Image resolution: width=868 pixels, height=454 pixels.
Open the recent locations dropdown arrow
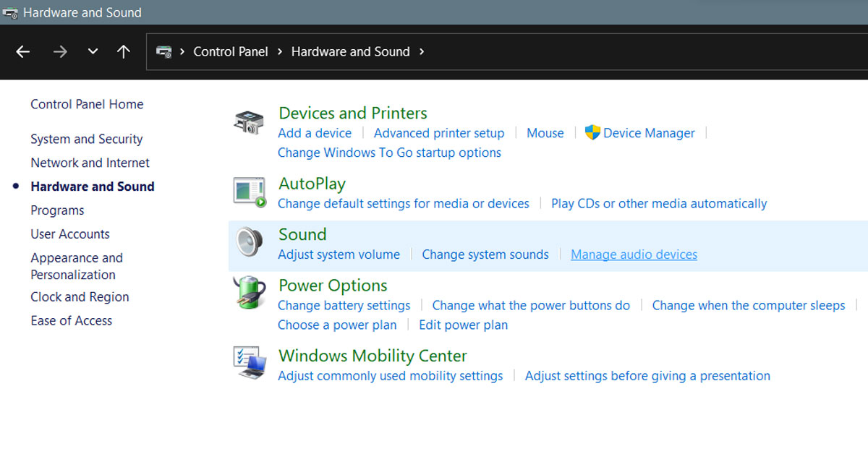point(92,52)
